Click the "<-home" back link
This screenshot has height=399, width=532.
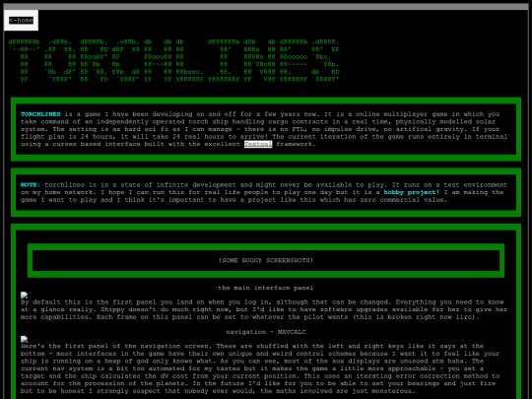pyautogui.click(x=21, y=21)
